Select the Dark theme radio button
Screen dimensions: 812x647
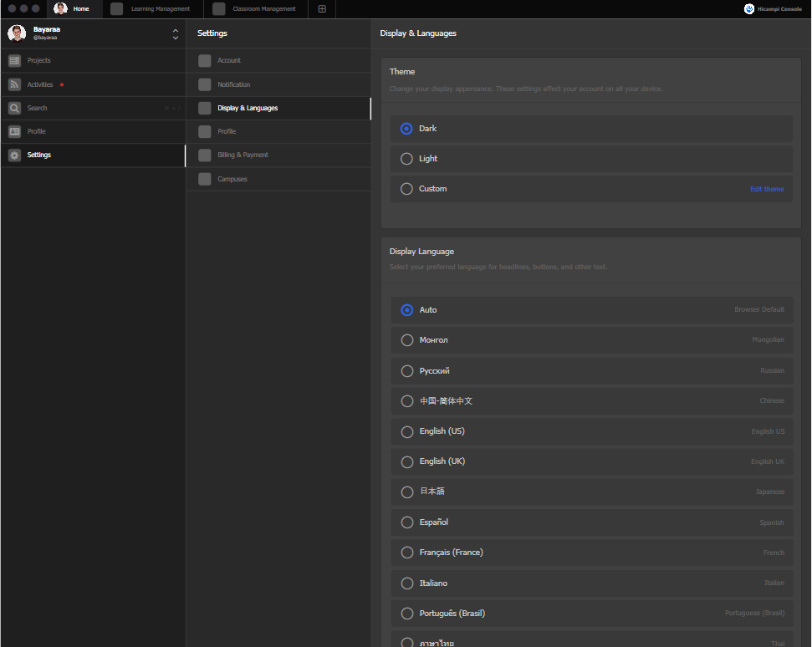point(406,128)
